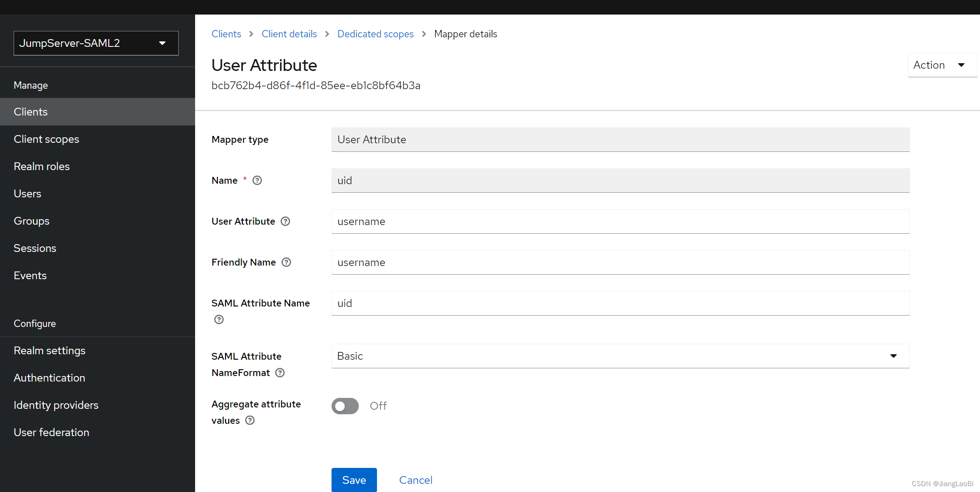
Task: View the Friendly Name help tooltip
Action: tap(286, 262)
